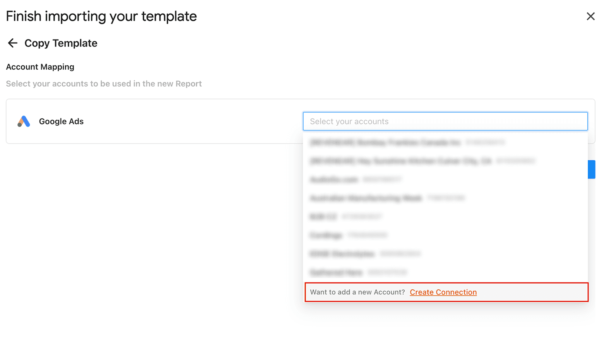Click the Account Mapping section label

point(40,67)
